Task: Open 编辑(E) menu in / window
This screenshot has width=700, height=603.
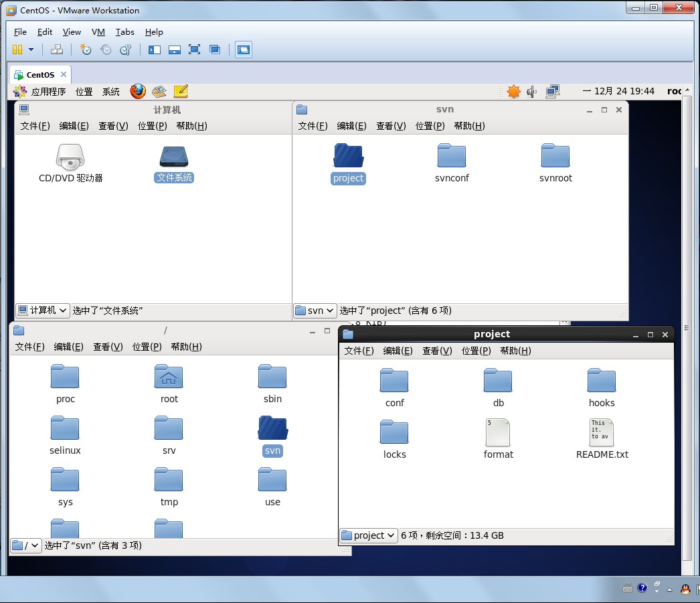Action: [68, 347]
